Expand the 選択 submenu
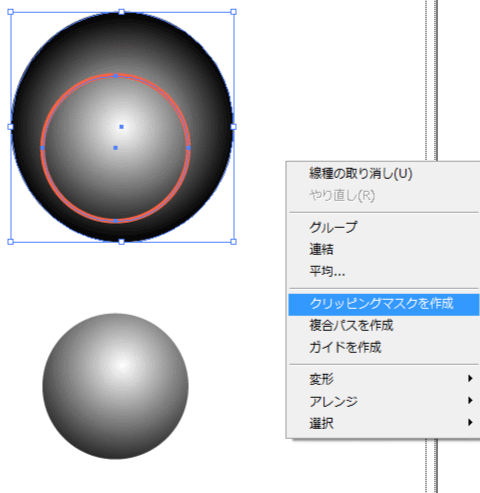The image size is (480, 493). [x=383, y=423]
